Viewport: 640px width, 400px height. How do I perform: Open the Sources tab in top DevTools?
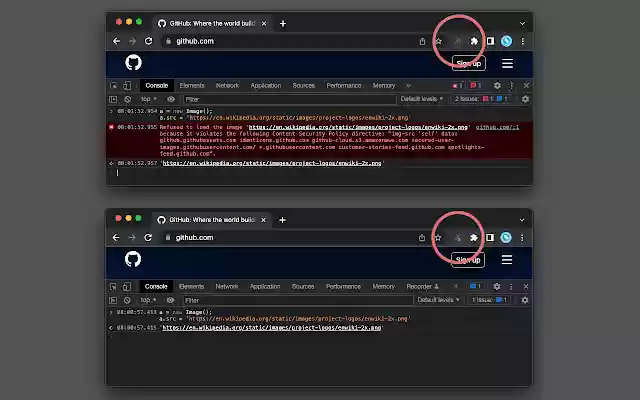pyautogui.click(x=304, y=85)
